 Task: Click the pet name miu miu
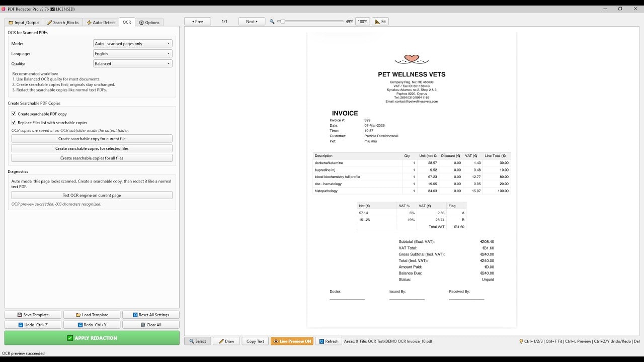[371, 141]
